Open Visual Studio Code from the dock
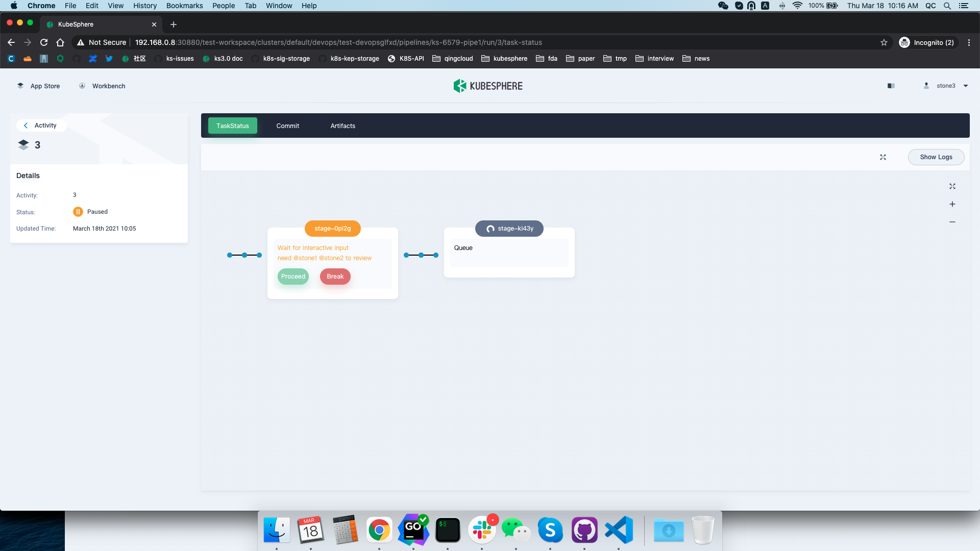Image resolution: width=980 pixels, height=551 pixels. tap(619, 530)
